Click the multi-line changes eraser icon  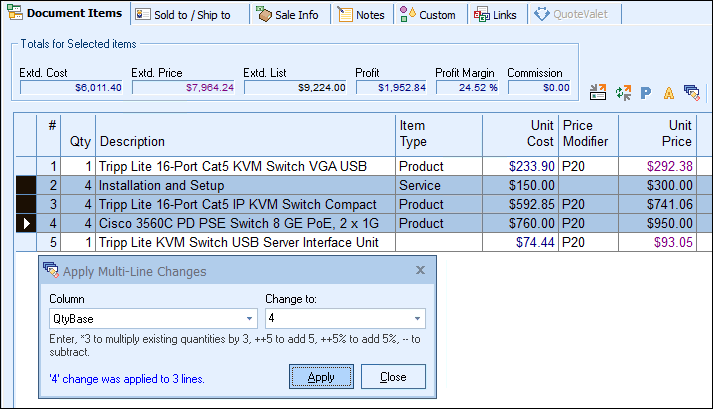(x=691, y=93)
